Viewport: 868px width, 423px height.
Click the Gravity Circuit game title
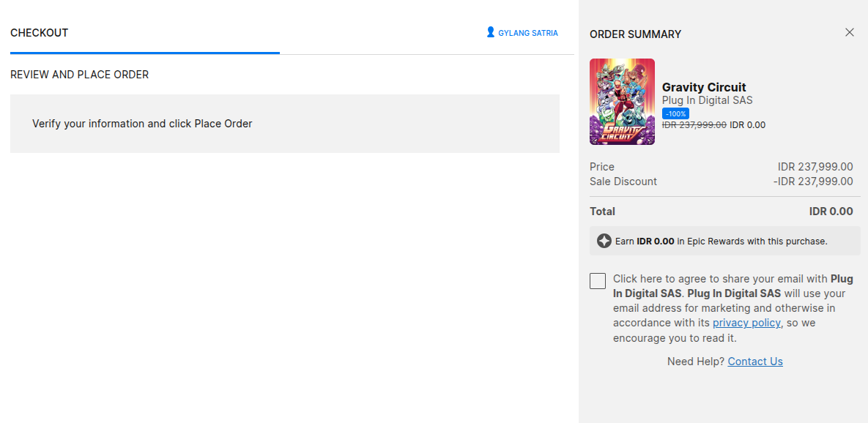704,88
